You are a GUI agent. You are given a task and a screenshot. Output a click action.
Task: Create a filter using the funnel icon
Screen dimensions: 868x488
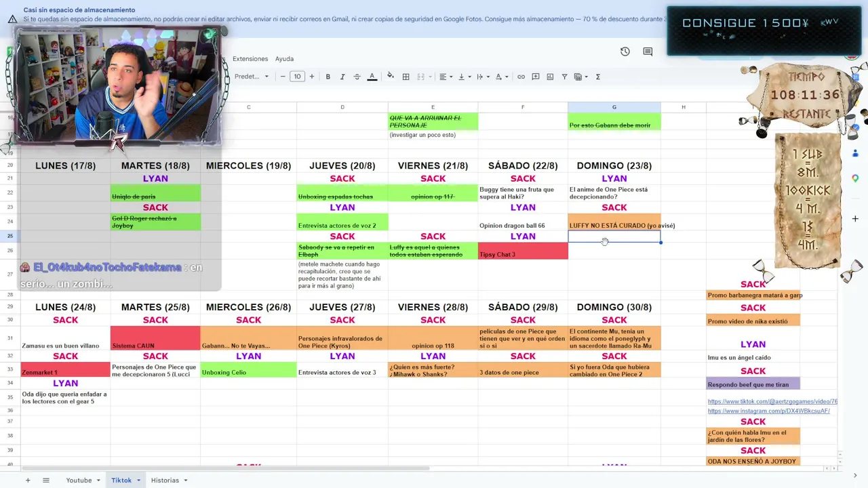coord(564,77)
